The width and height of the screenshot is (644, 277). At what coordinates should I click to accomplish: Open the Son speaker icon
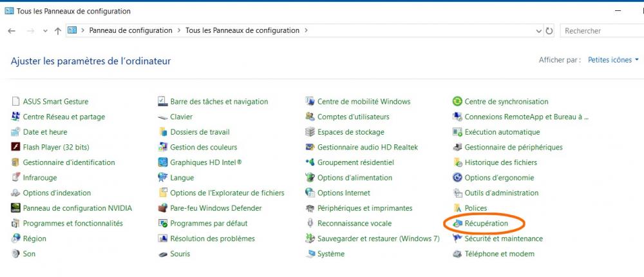[15, 254]
